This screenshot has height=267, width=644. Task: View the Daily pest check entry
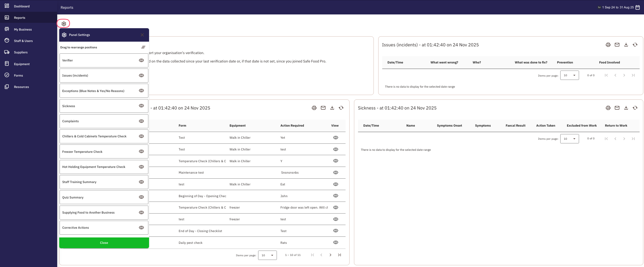[335, 242]
